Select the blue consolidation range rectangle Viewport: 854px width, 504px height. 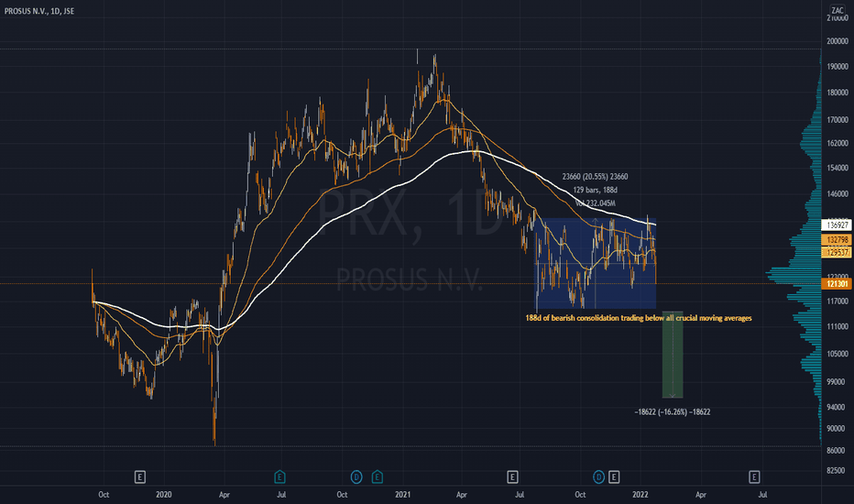596,264
